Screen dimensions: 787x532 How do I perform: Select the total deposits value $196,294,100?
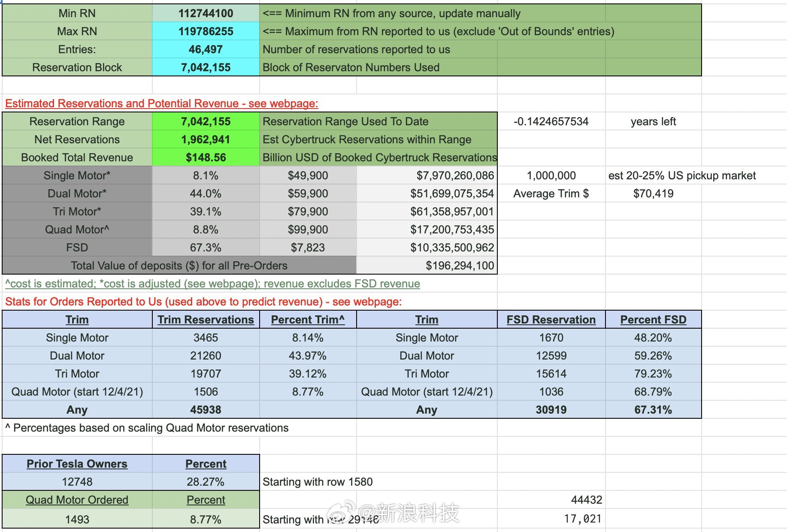pyautogui.click(x=427, y=266)
